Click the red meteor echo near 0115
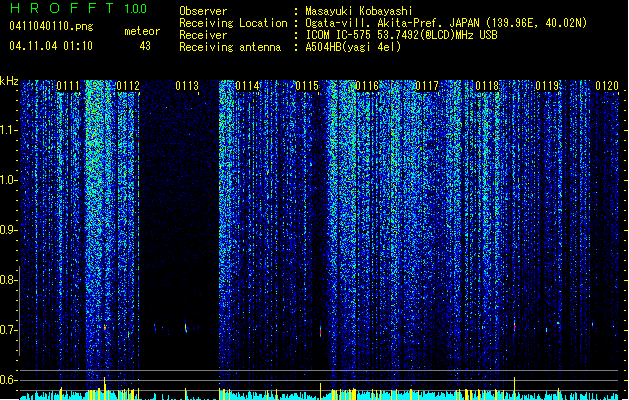Viewport: 629px width, 400px height. (320, 331)
